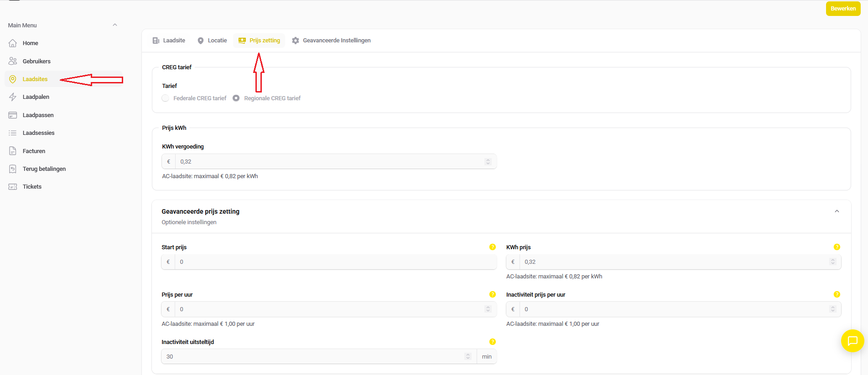Click the Locatie tab pin icon
The height and width of the screenshot is (375, 868).
201,41
